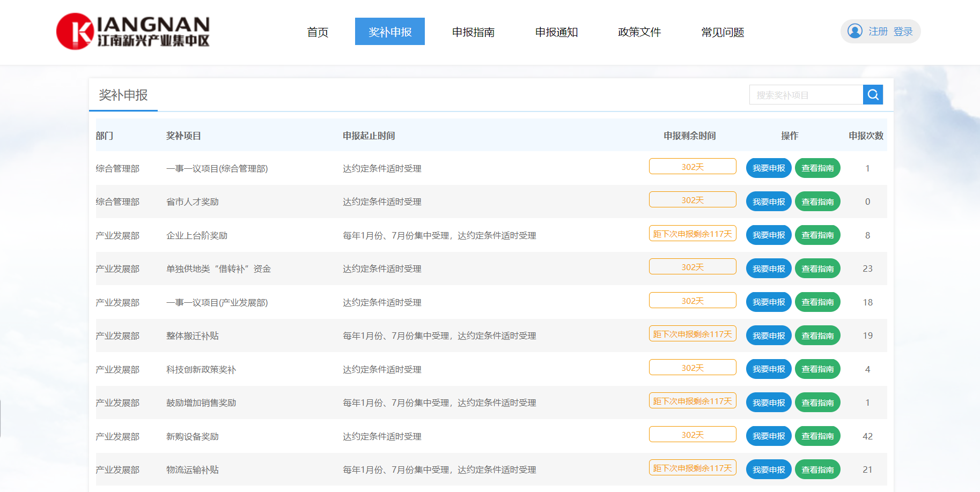Click the 302天 badge for 省市人才奖励
This screenshot has height=492, width=980.
692,200
